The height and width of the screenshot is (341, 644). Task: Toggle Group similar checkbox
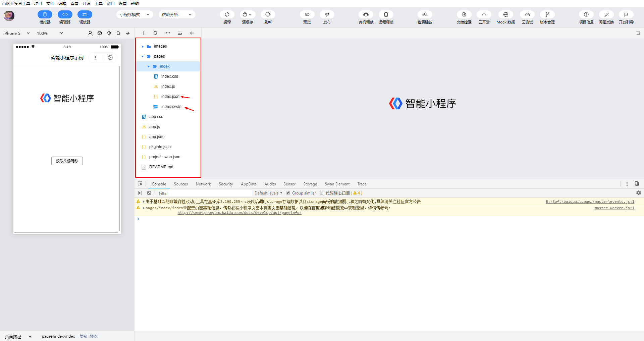pyautogui.click(x=288, y=193)
